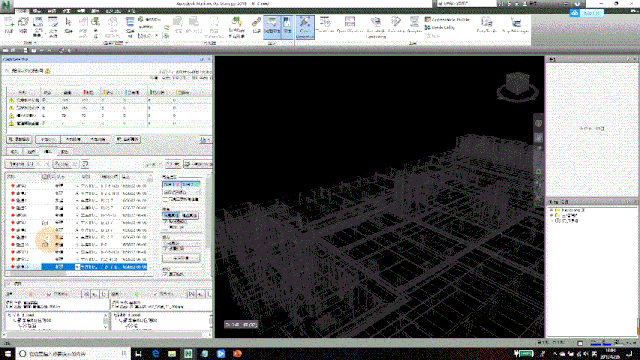
Task: Toggle the Item 1 highlight button
Action: (x=171, y=185)
